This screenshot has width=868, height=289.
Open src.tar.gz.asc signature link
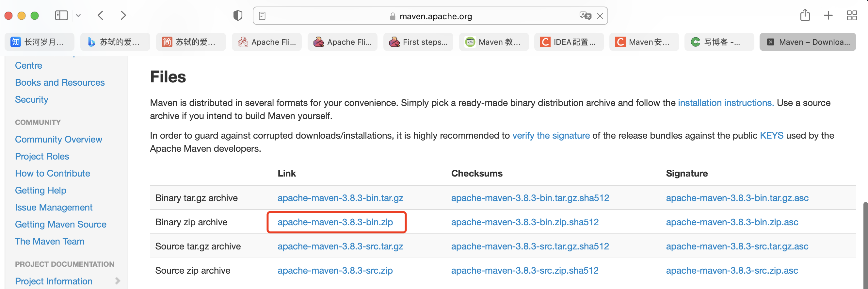pos(737,246)
